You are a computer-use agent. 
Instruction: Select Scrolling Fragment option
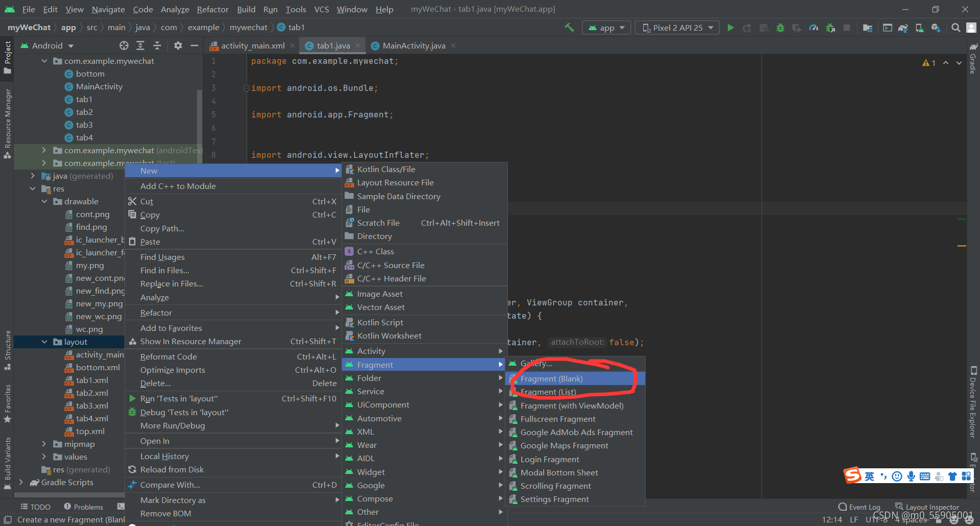575,486
